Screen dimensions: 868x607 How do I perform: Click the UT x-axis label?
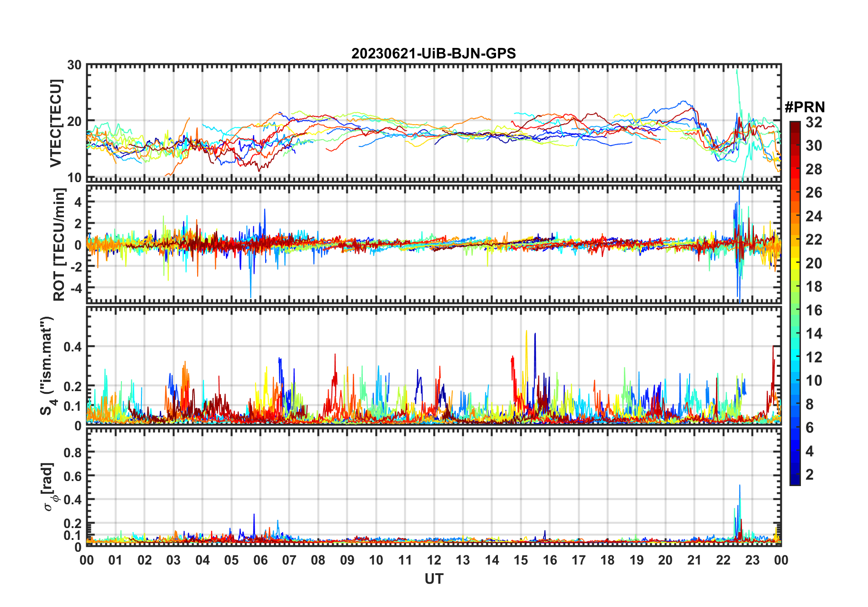(x=434, y=579)
